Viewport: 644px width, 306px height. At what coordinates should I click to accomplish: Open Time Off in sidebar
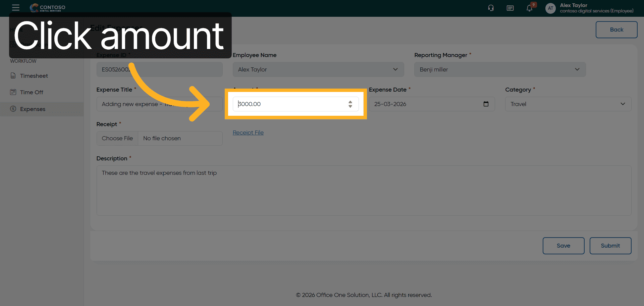point(32,92)
